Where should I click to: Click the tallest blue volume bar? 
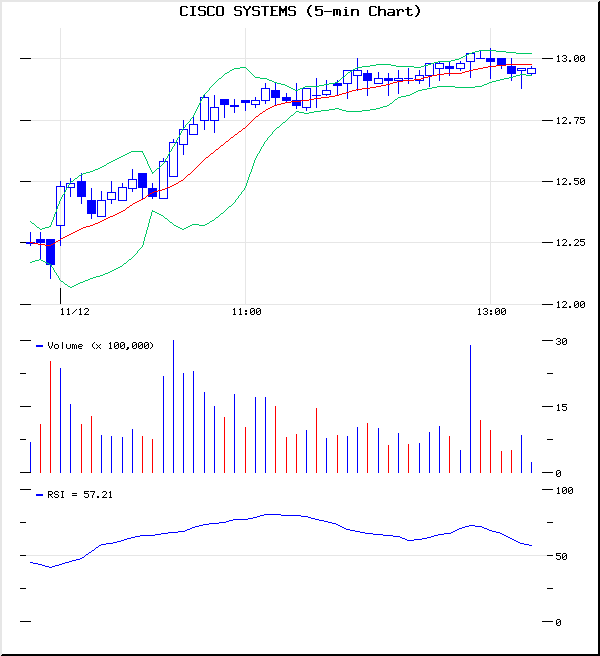[174, 406]
